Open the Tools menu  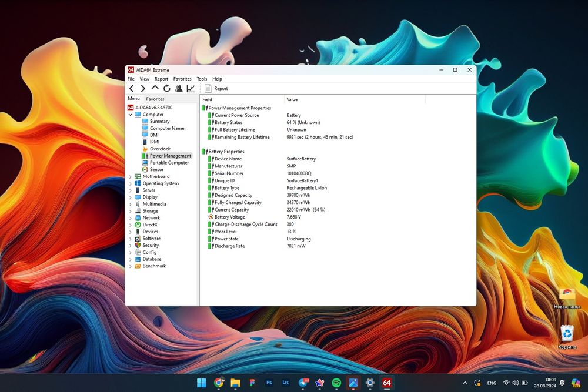(x=202, y=79)
